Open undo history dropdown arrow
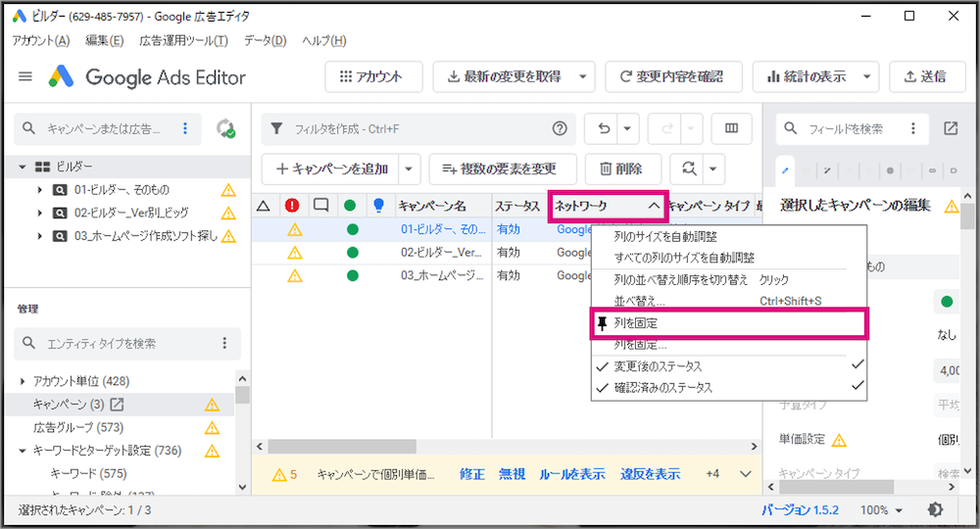The height and width of the screenshot is (529, 980). (627, 128)
